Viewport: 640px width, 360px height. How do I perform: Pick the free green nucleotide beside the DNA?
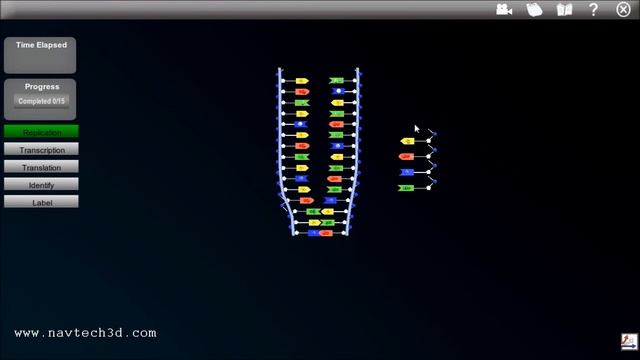(406, 188)
